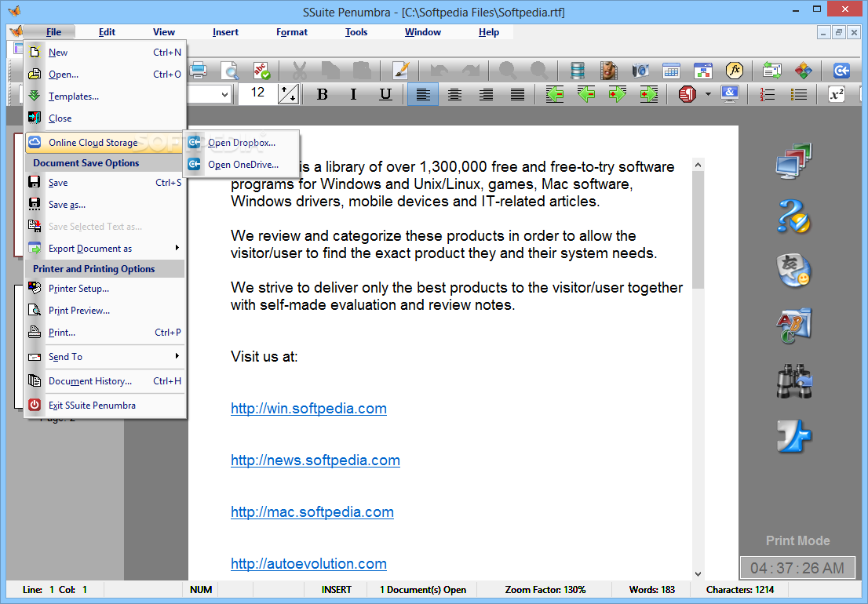This screenshot has height=604, width=868.
Task: Open the http://mac.softpedia.com link
Action: coord(312,512)
